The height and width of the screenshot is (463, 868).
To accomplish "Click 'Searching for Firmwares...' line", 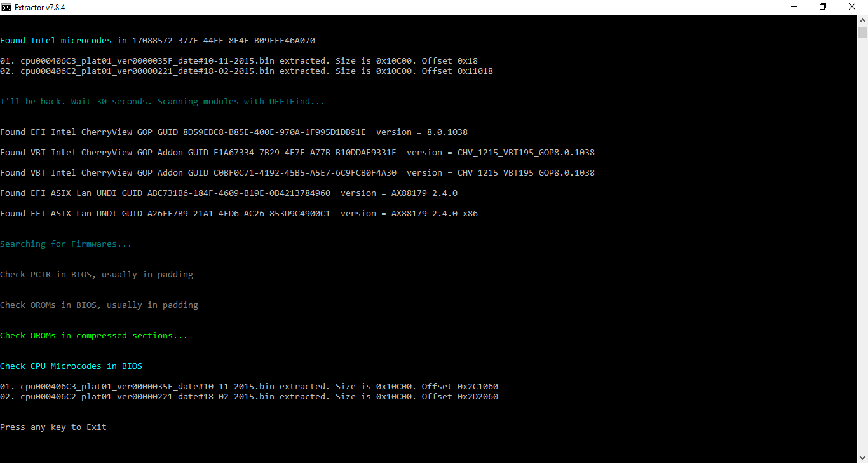I will point(66,244).
